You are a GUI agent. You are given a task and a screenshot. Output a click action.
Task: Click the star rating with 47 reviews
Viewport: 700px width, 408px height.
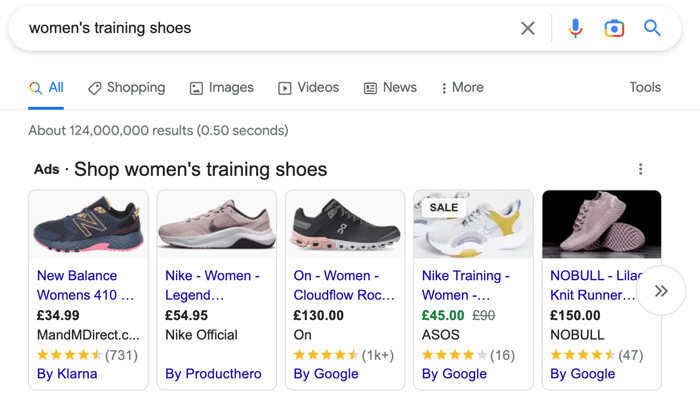(x=597, y=355)
